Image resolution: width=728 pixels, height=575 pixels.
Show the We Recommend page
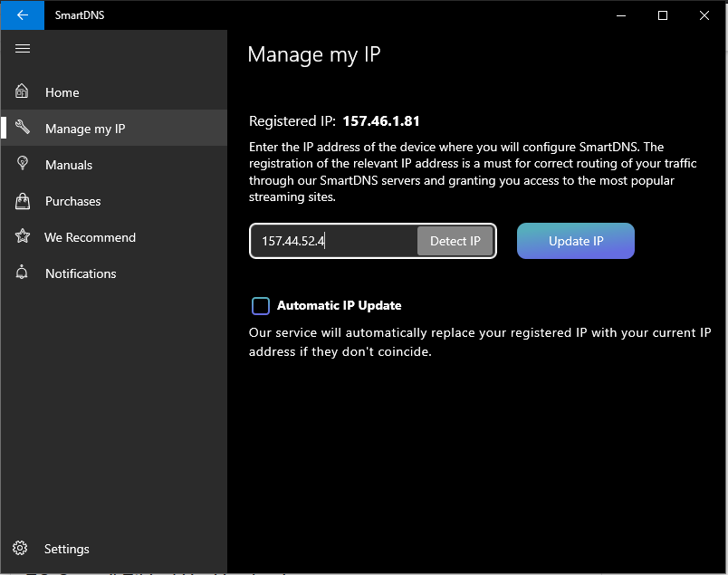pyautogui.click(x=114, y=237)
